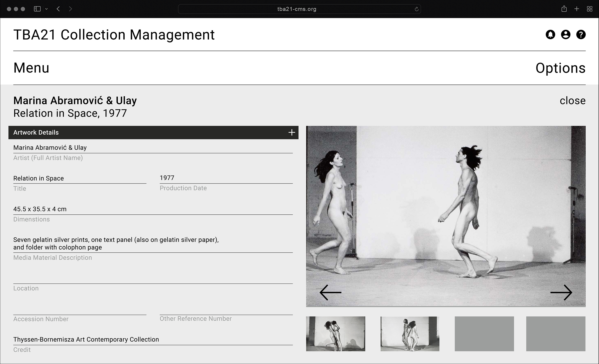Viewport: 599px width, 364px height.
Task: Click heading 'Marina Abramović & Ulay'
Action: point(75,101)
